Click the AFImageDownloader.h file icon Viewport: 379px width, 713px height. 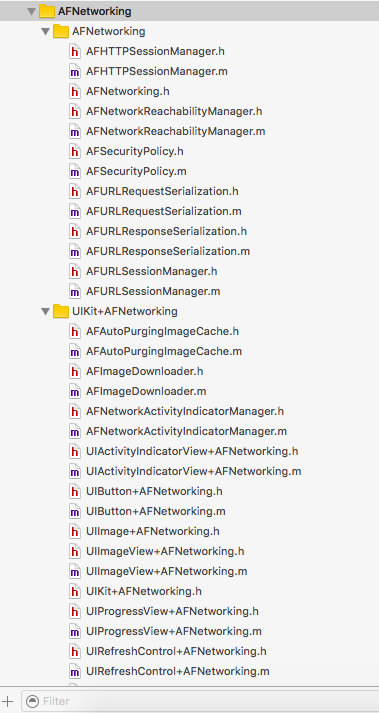tap(74, 372)
